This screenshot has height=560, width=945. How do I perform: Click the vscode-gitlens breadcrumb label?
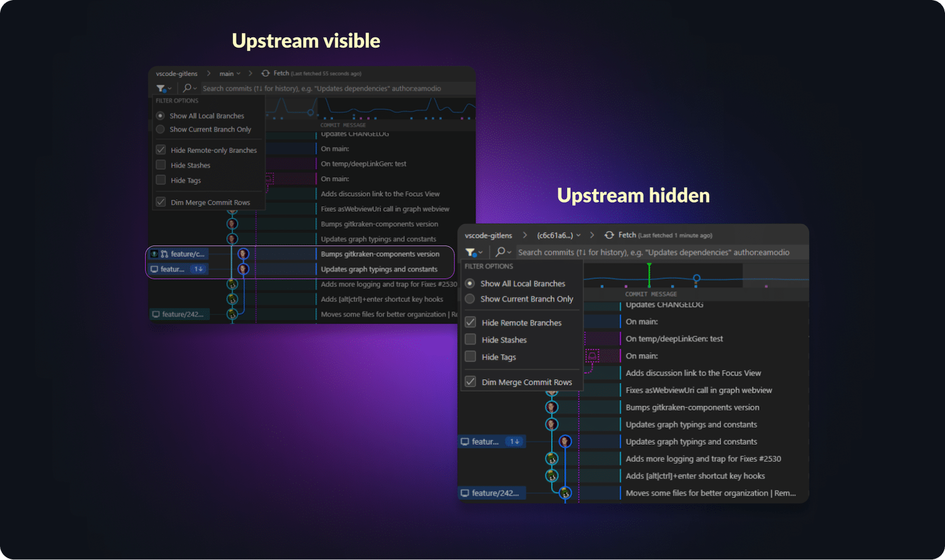pyautogui.click(x=176, y=73)
